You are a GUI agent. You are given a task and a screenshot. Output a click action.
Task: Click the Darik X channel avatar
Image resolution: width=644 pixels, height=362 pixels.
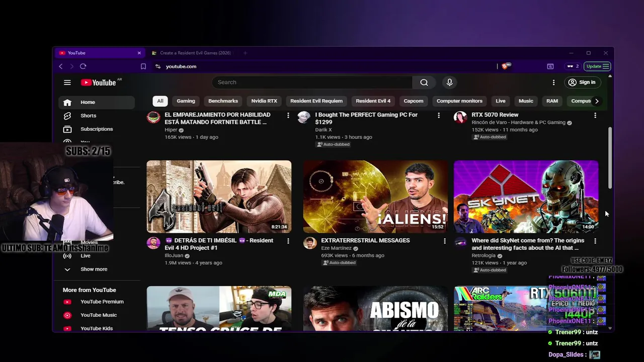pos(304,118)
